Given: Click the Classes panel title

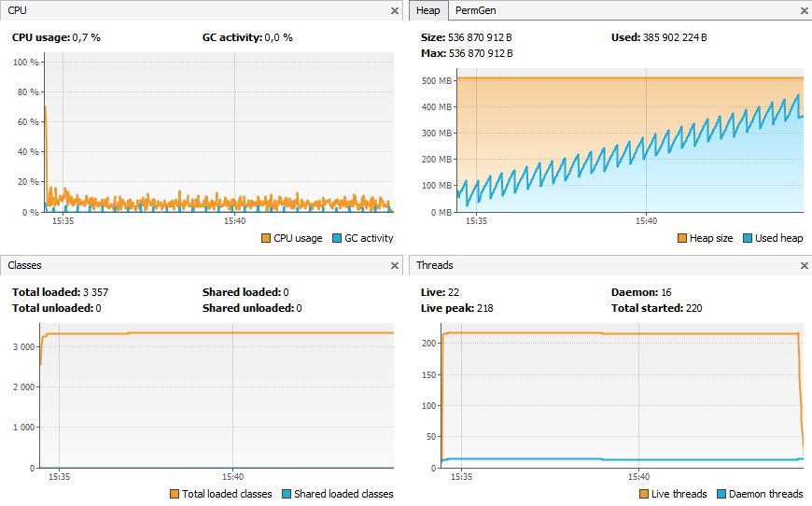Looking at the screenshot, I should coord(24,266).
